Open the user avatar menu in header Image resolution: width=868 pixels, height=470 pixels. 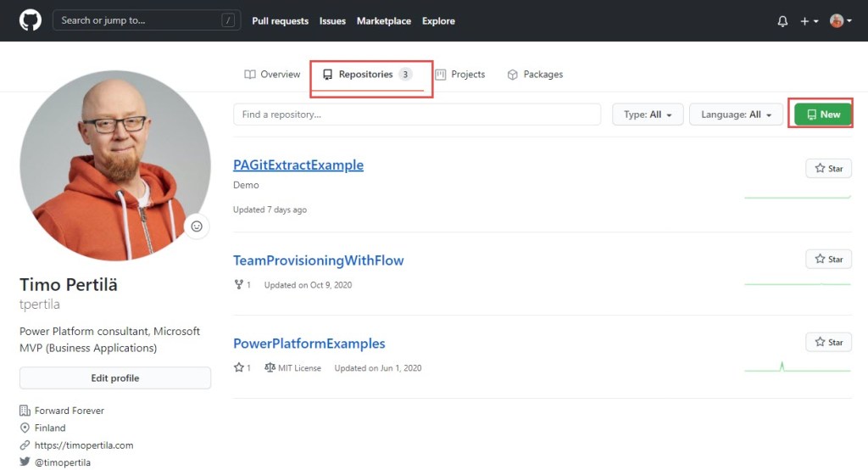[840, 21]
